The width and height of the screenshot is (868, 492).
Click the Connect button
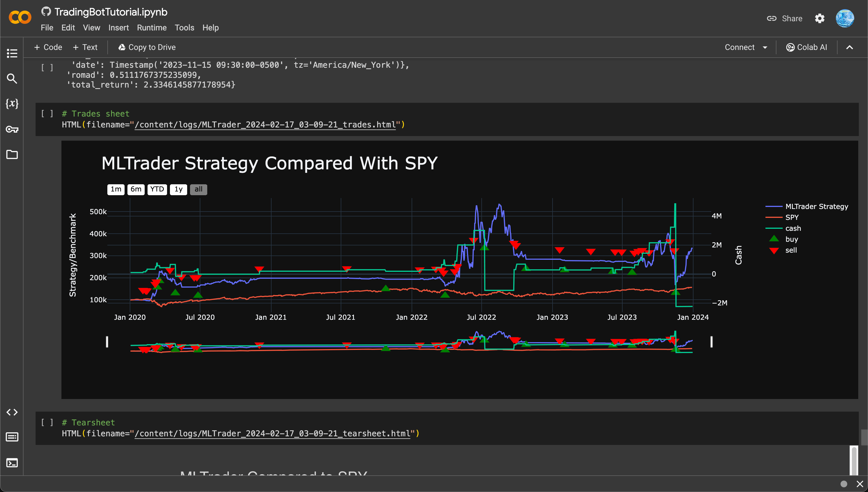coord(739,47)
